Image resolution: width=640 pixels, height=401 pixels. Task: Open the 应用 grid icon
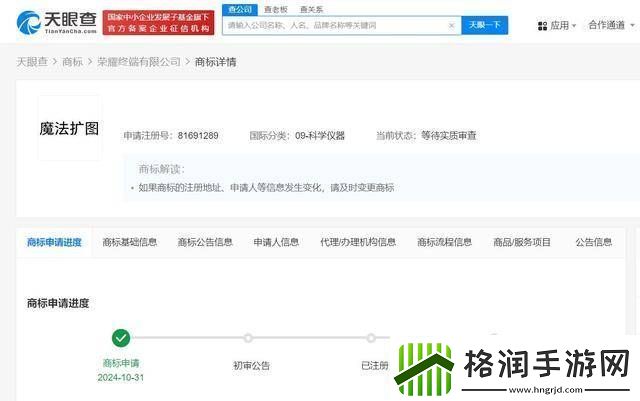(542, 26)
